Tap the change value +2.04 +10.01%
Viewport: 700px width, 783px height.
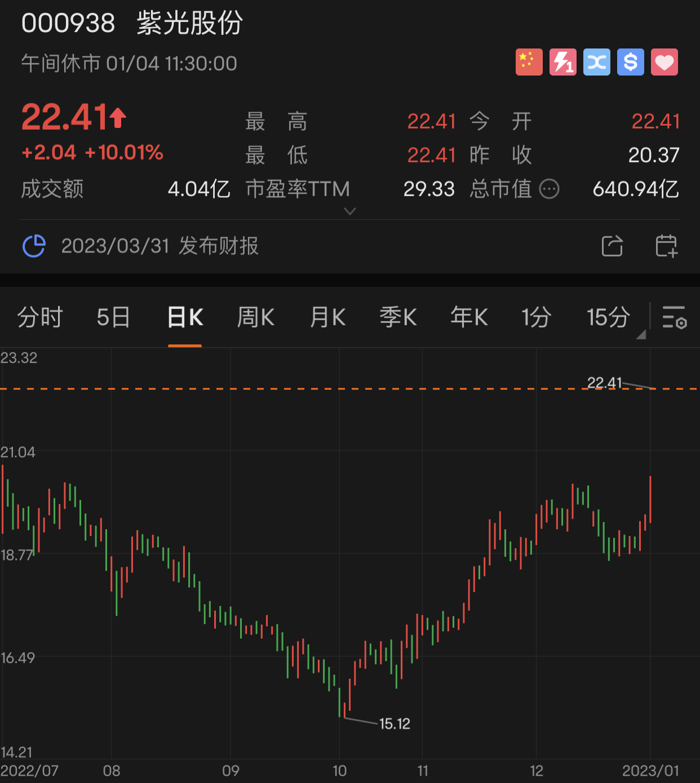92,152
